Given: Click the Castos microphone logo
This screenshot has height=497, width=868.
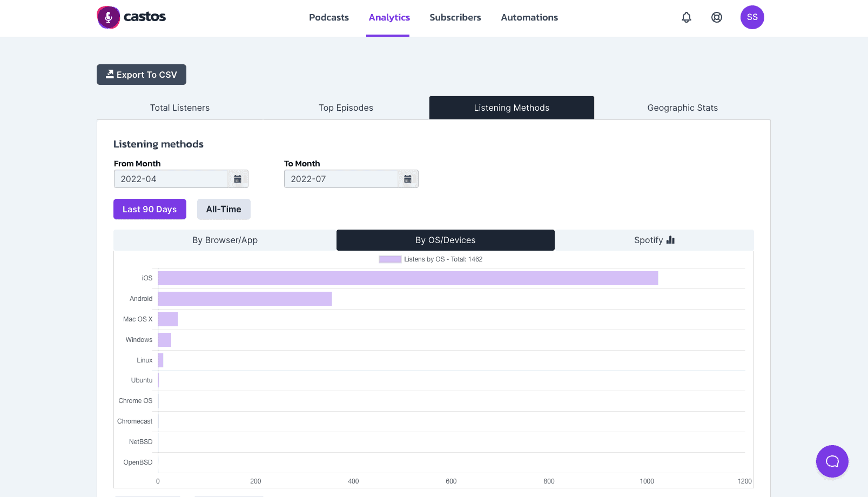Looking at the screenshot, I should click(109, 17).
